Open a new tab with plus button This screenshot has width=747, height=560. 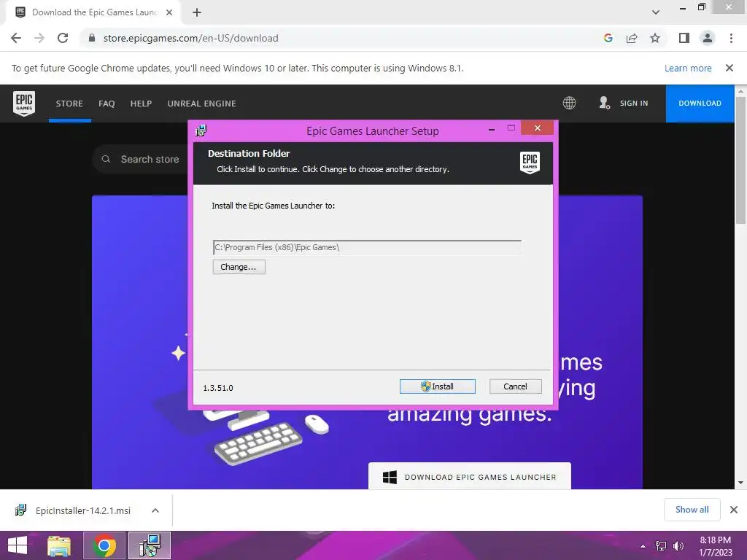point(197,12)
